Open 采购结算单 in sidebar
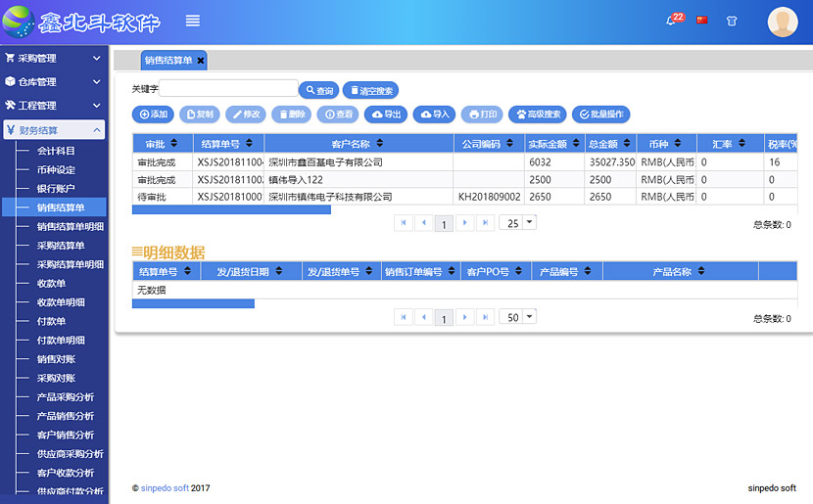This screenshot has height=504, width=813. pyautogui.click(x=61, y=246)
